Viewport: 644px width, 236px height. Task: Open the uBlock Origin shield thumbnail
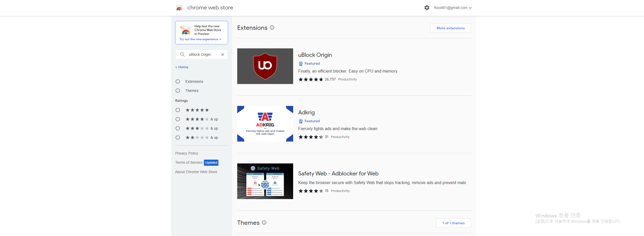(x=265, y=66)
